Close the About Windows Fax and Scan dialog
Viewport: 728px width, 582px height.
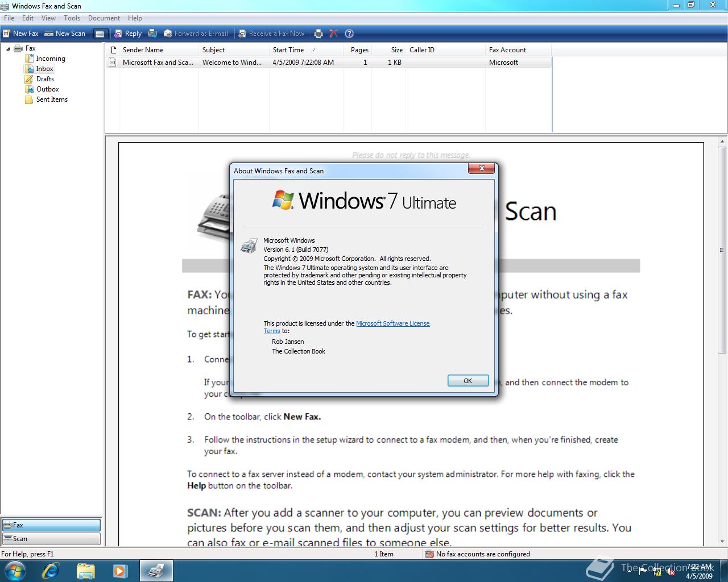[482, 168]
